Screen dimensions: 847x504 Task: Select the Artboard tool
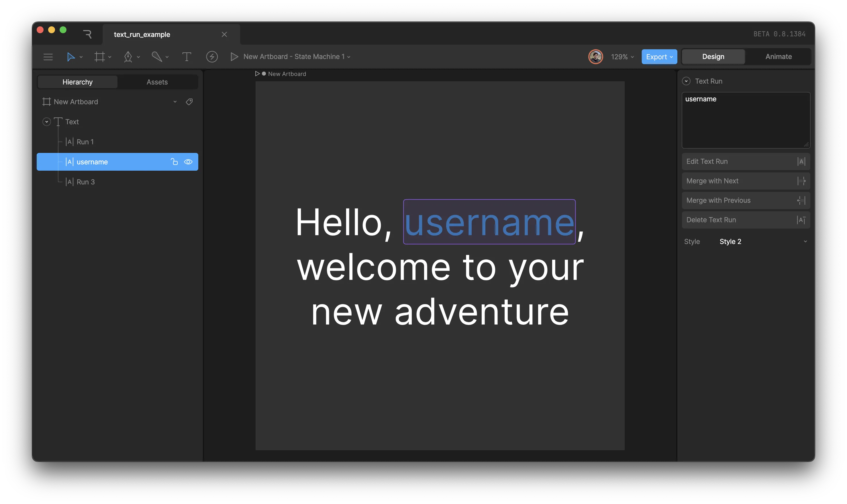(99, 57)
